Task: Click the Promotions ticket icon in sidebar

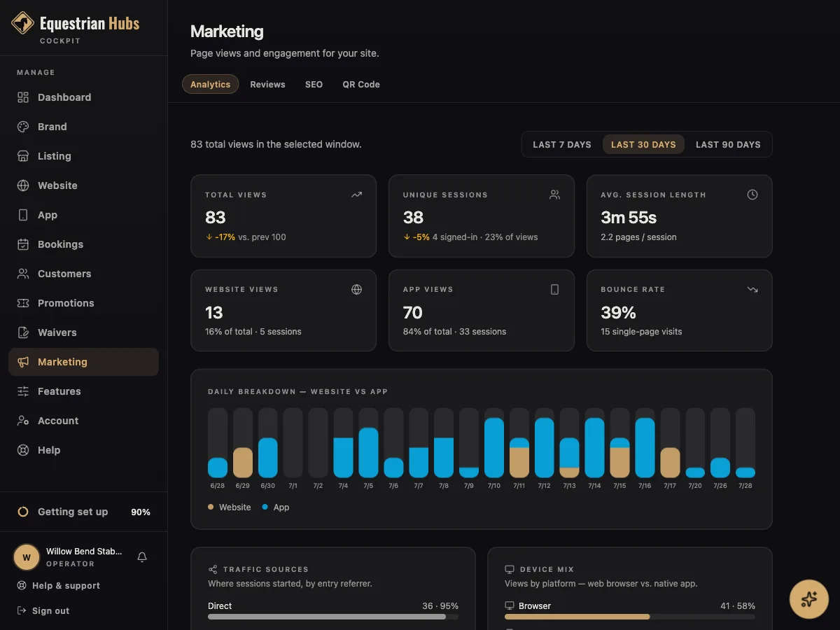Action: [x=23, y=303]
